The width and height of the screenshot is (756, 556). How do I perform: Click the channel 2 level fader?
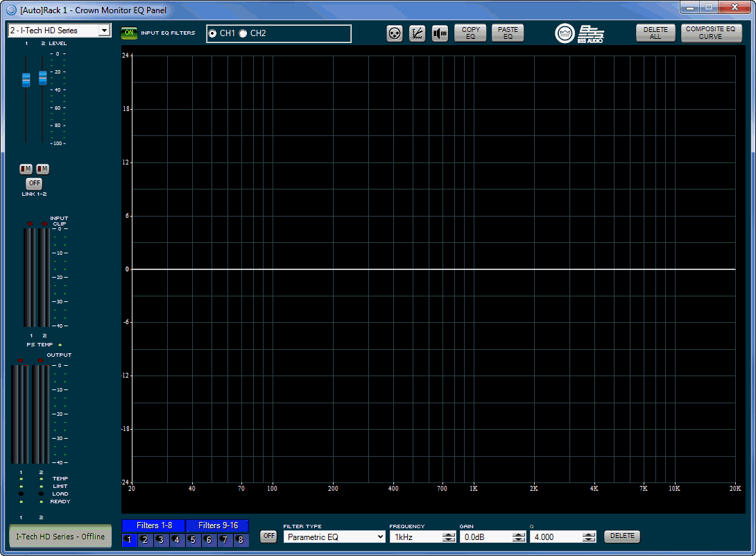tap(43, 77)
